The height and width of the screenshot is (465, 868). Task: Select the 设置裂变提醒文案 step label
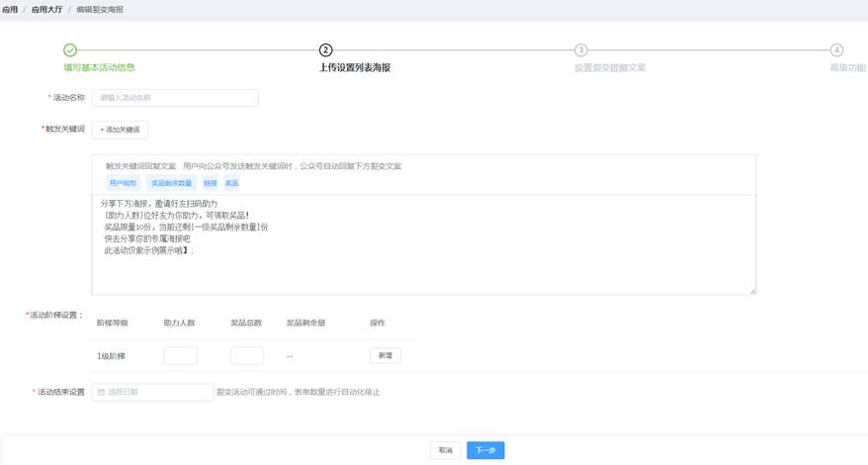point(610,67)
